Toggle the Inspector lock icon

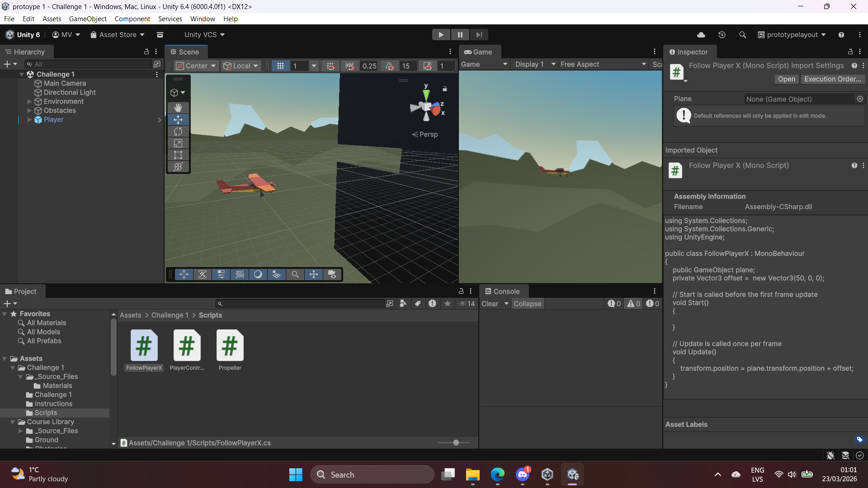850,52
